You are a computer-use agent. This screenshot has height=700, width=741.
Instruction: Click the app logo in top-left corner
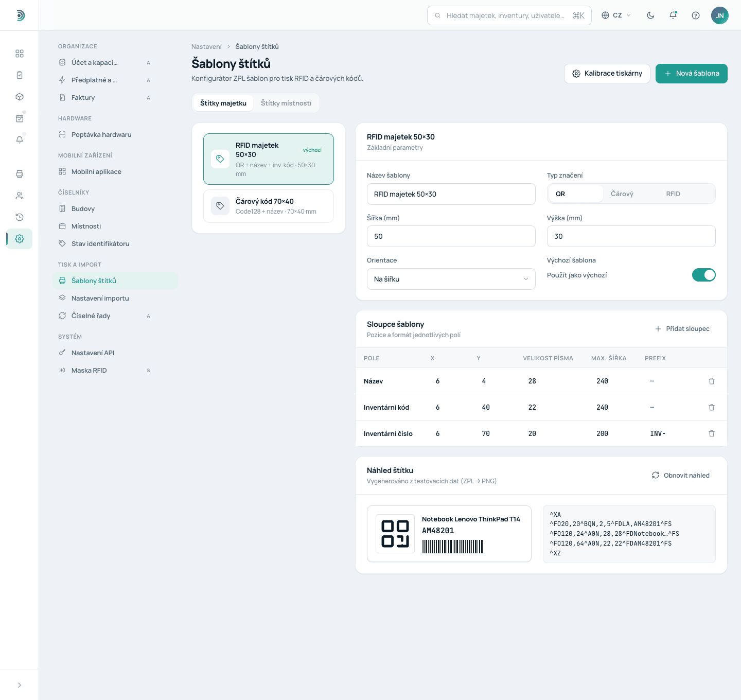pos(20,15)
